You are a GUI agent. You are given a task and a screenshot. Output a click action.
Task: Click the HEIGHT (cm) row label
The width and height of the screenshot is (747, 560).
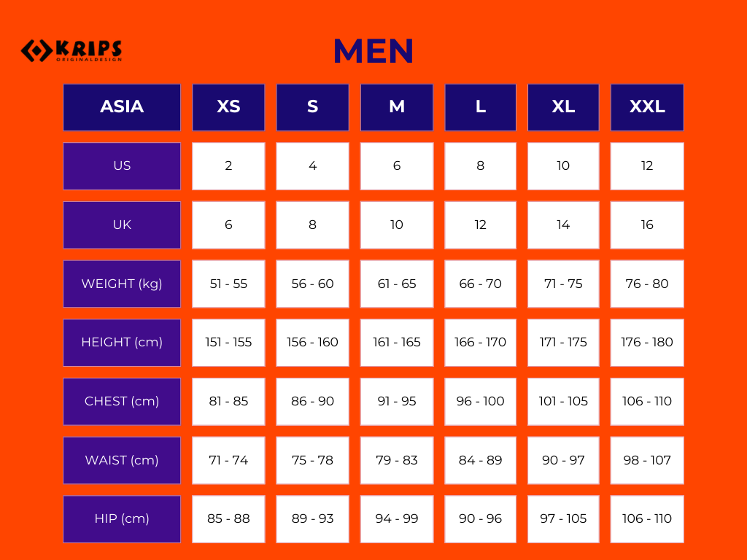[x=122, y=342]
